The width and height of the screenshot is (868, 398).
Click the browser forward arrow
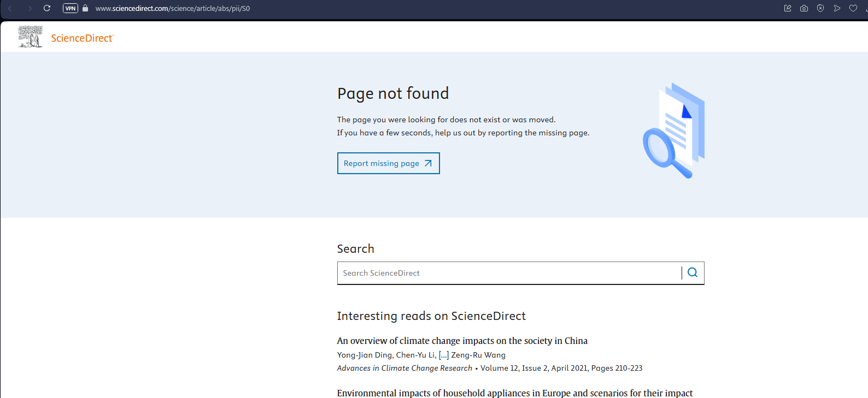[30, 8]
